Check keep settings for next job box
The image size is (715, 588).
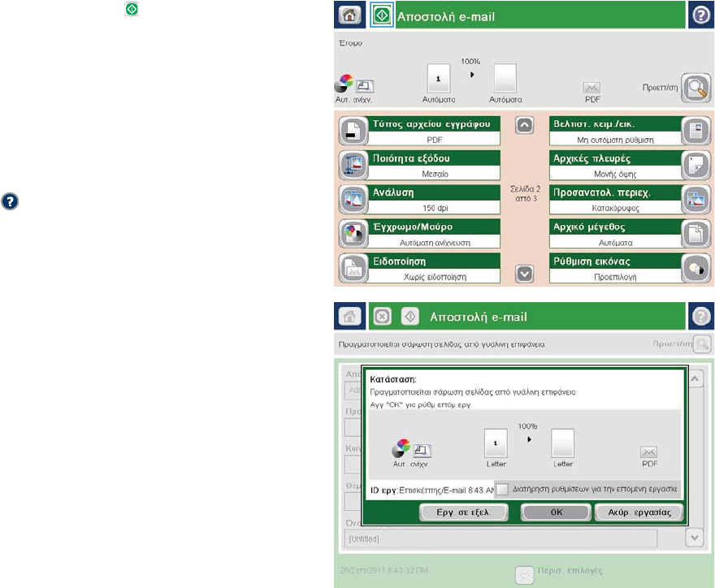pyautogui.click(x=502, y=489)
